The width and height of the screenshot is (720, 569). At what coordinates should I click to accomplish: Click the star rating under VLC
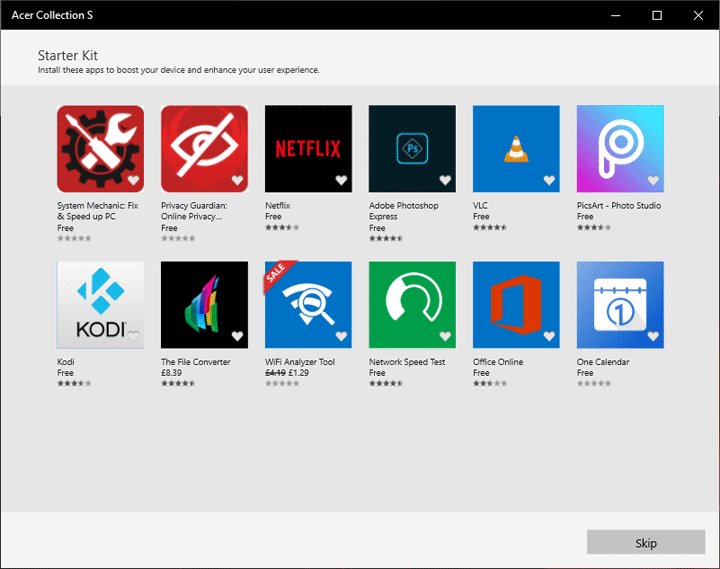click(x=490, y=227)
